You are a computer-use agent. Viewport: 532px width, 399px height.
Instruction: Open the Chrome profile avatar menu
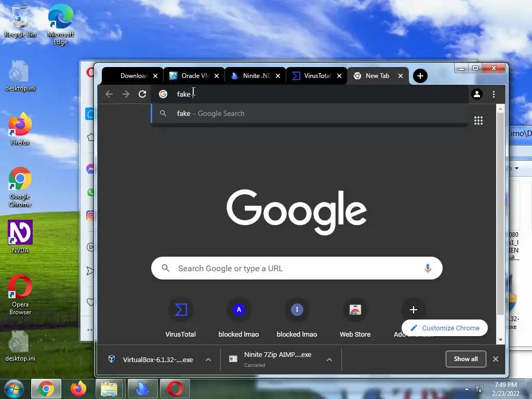(477, 94)
